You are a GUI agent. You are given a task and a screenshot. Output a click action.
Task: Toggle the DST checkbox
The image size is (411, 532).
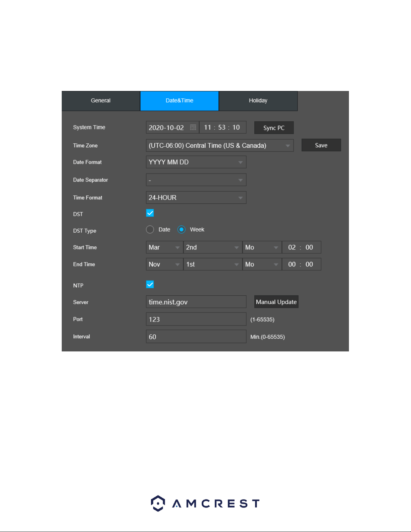pos(150,213)
